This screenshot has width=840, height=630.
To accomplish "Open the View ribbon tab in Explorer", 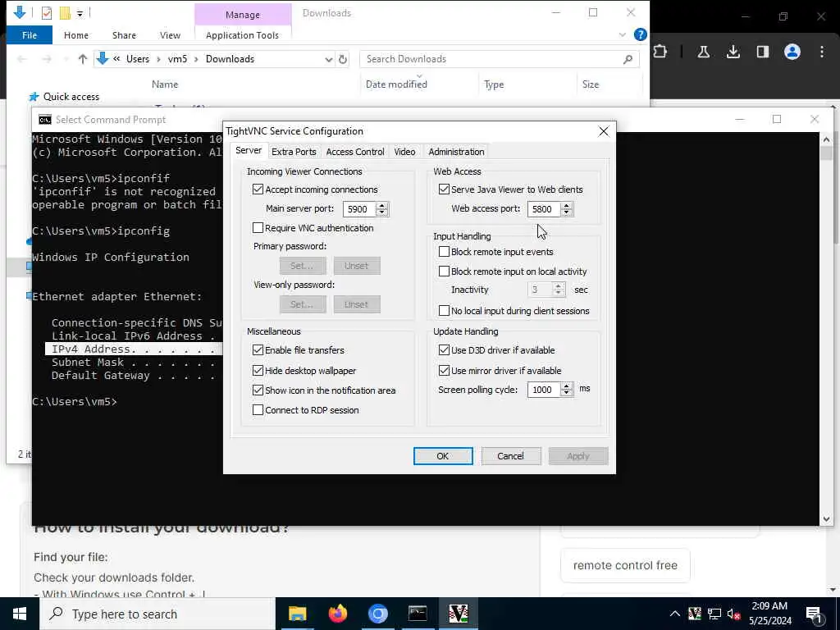I will [x=170, y=35].
